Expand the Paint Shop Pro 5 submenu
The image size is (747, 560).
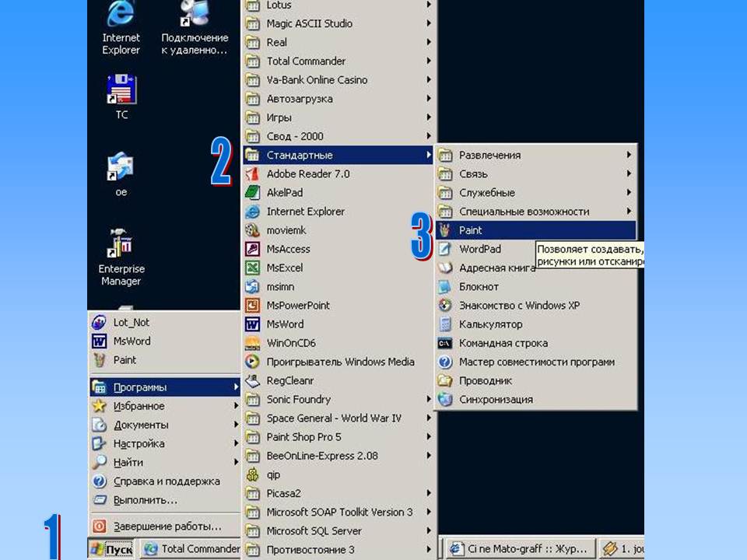pyautogui.click(x=428, y=437)
